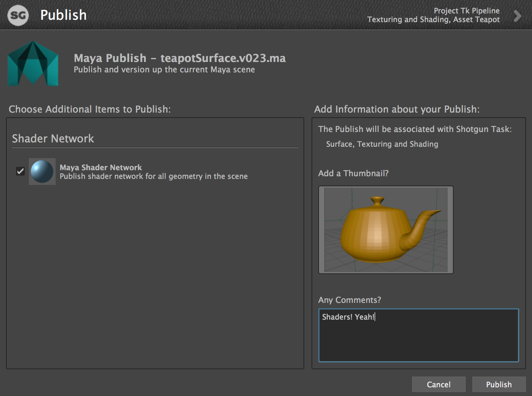Click the 'Project Tk Pipeline' context text
The height and width of the screenshot is (396, 532).
(x=466, y=11)
